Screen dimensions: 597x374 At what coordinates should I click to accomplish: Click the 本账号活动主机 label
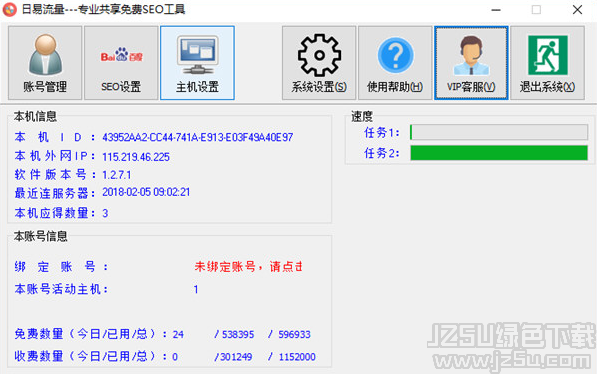coord(61,289)
